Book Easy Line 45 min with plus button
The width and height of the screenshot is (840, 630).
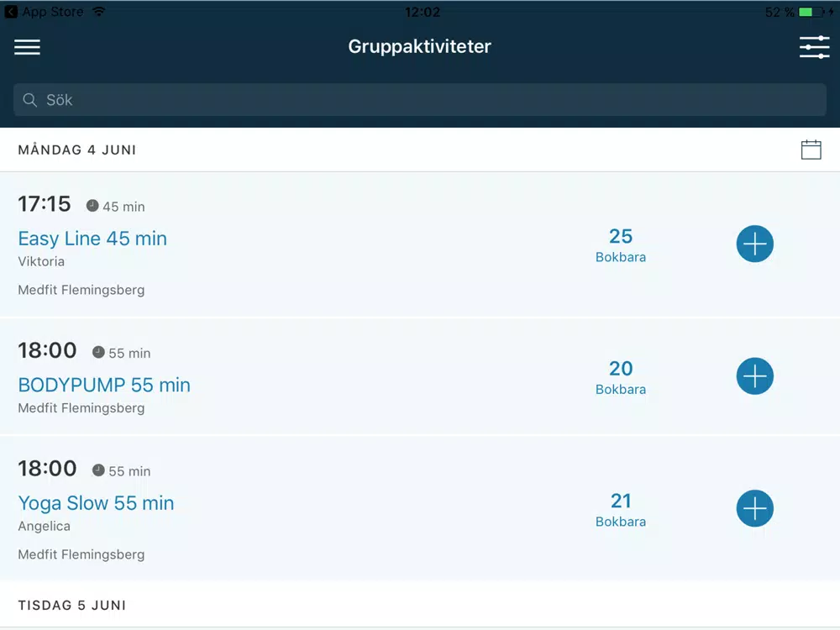click(x=755, y=244)
